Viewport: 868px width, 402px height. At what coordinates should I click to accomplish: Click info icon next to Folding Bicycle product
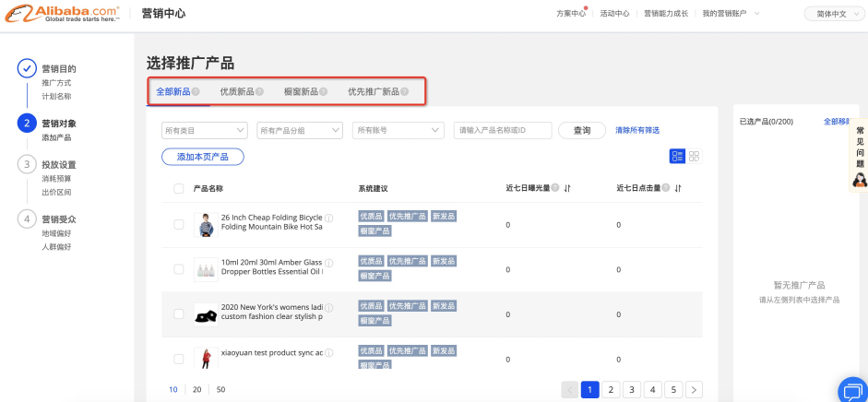pos(329,218)
